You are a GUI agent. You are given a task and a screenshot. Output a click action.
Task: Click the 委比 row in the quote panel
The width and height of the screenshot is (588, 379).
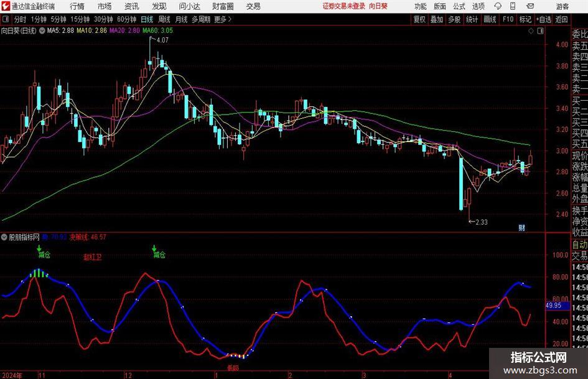tap(580, 34)
